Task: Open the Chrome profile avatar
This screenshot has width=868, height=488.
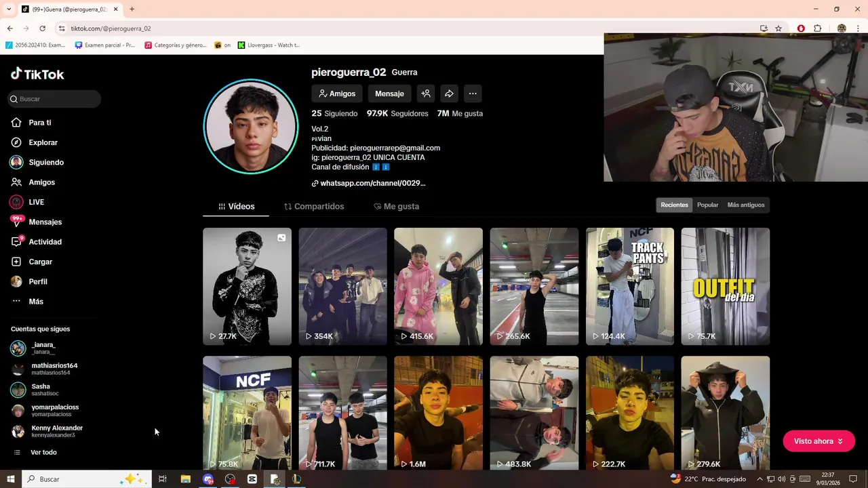Action: tap(842, 28)
